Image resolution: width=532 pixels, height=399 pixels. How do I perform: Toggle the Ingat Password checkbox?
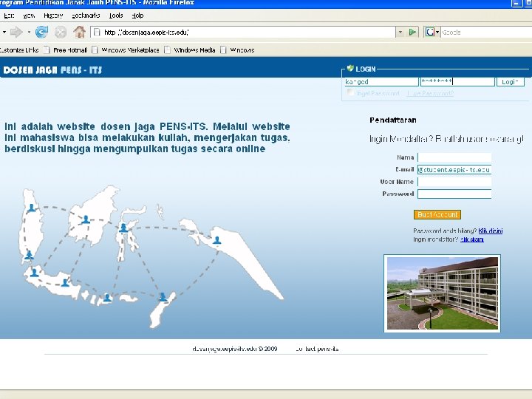click(350, 92)
